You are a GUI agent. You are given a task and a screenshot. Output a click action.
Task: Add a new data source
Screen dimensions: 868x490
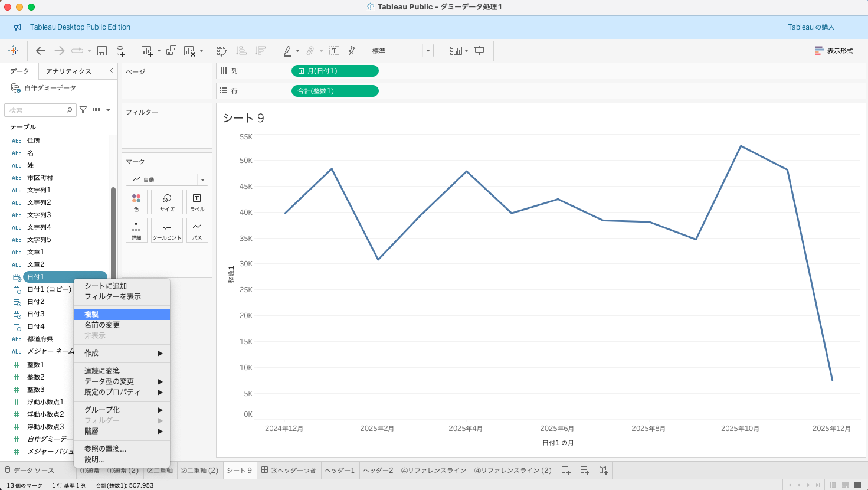pyautogui.click(x=120, y=51)
